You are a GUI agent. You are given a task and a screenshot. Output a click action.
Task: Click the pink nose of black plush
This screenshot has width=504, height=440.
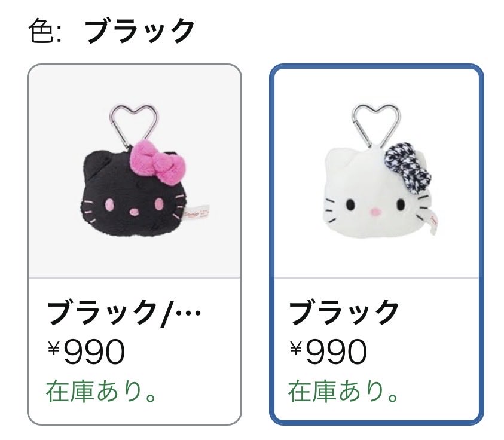point(134,212)
